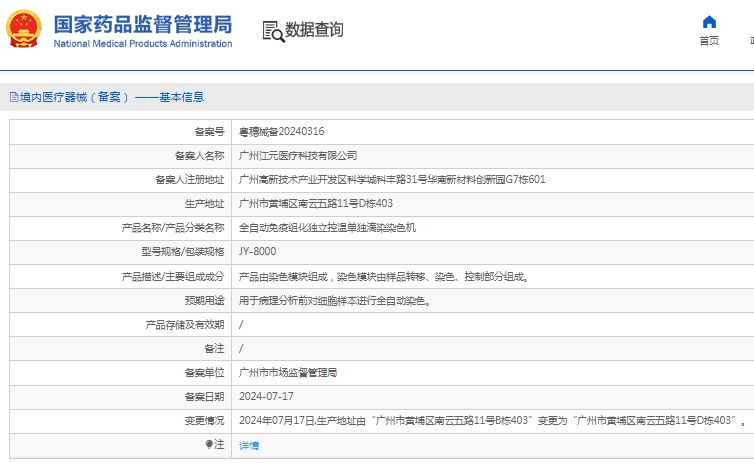Click the 产品描述/主要组成成分 label
Image resolution: width=754 pixels, height=463 pixels.
[173, 276]
